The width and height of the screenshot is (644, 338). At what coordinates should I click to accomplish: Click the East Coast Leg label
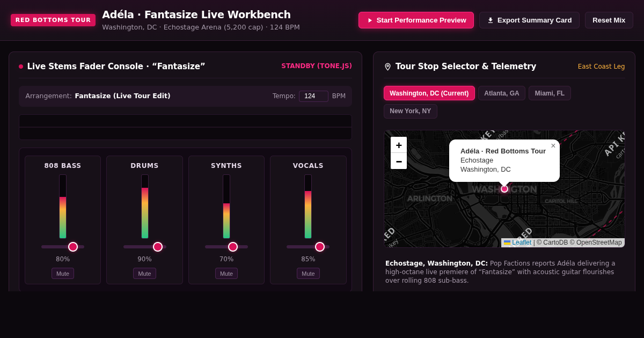click(x=601, y=67)
